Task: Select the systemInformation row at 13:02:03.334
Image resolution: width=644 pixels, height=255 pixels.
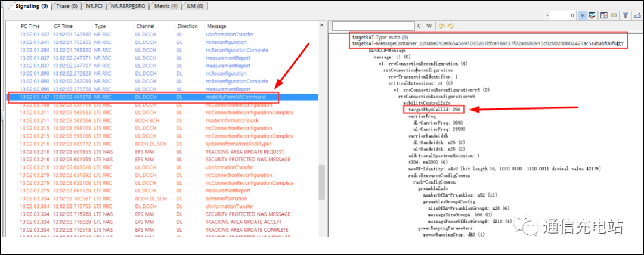Action: (163, 198)
